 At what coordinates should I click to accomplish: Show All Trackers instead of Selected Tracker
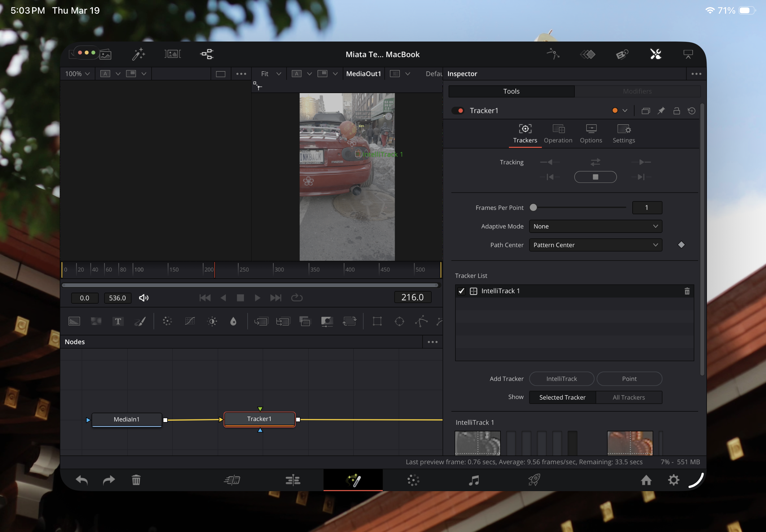click(x=629, y=397)
